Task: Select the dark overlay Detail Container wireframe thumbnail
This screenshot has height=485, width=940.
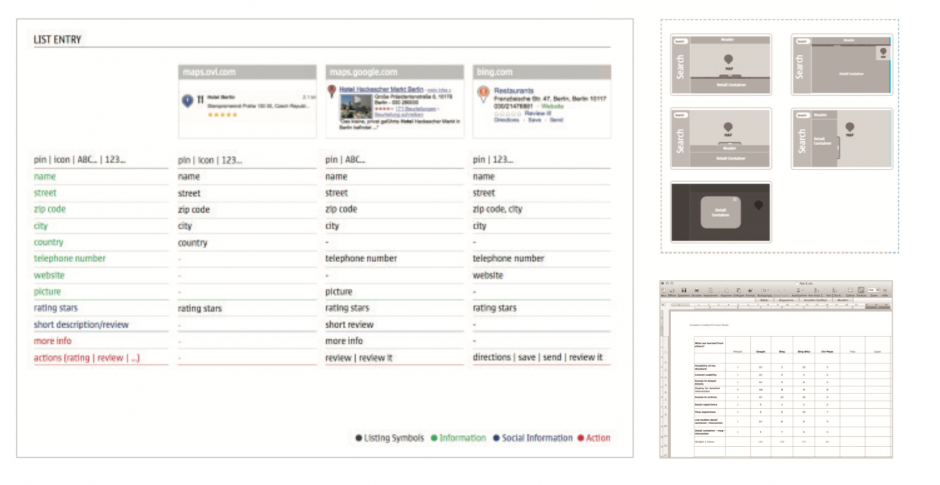Action: click(x=721, y=212)
